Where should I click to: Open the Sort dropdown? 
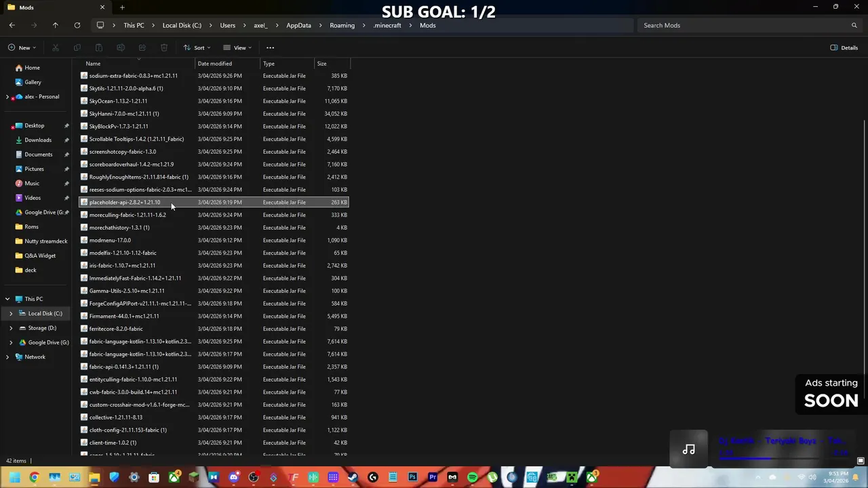[x=197, y=47]
